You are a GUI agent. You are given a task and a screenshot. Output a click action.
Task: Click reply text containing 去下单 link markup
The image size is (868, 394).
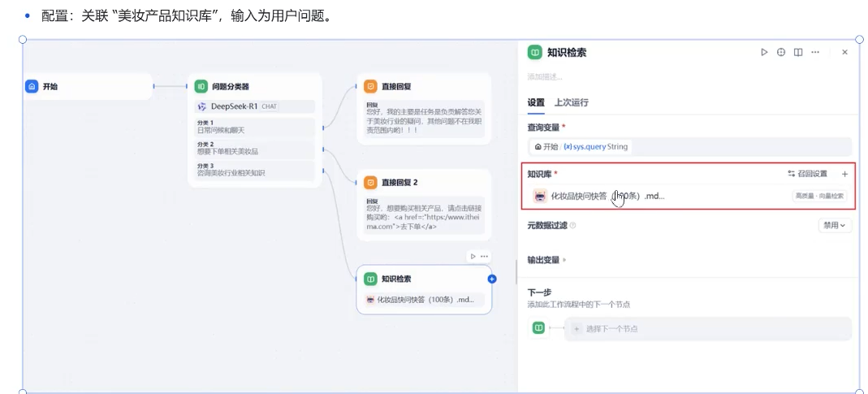(x=424, y=216)
